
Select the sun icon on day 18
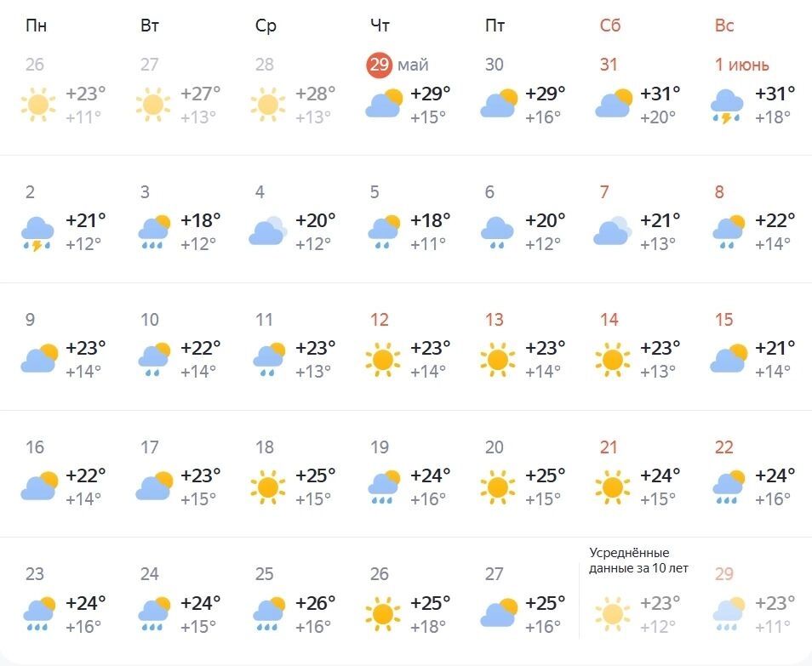coord(268,487)
